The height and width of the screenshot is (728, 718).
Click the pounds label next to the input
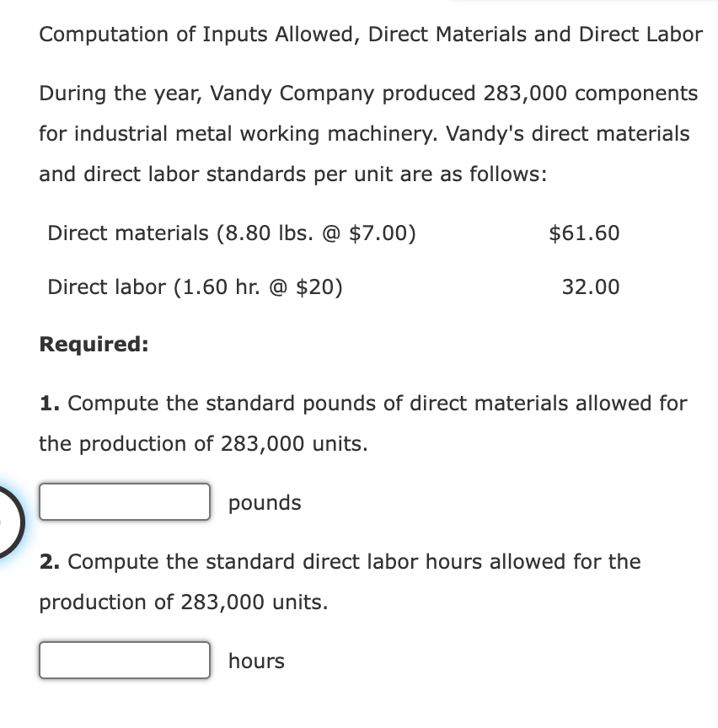point(264,502)
